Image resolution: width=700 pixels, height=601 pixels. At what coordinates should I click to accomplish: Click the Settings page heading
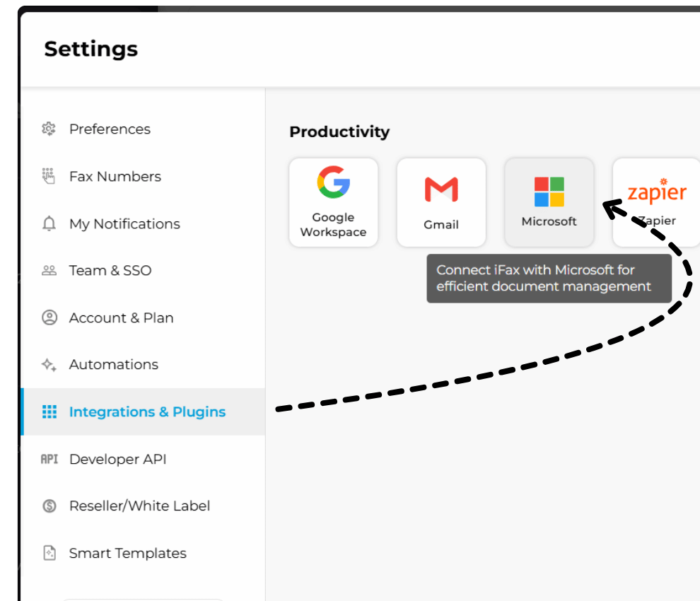(x=91, y=49)
